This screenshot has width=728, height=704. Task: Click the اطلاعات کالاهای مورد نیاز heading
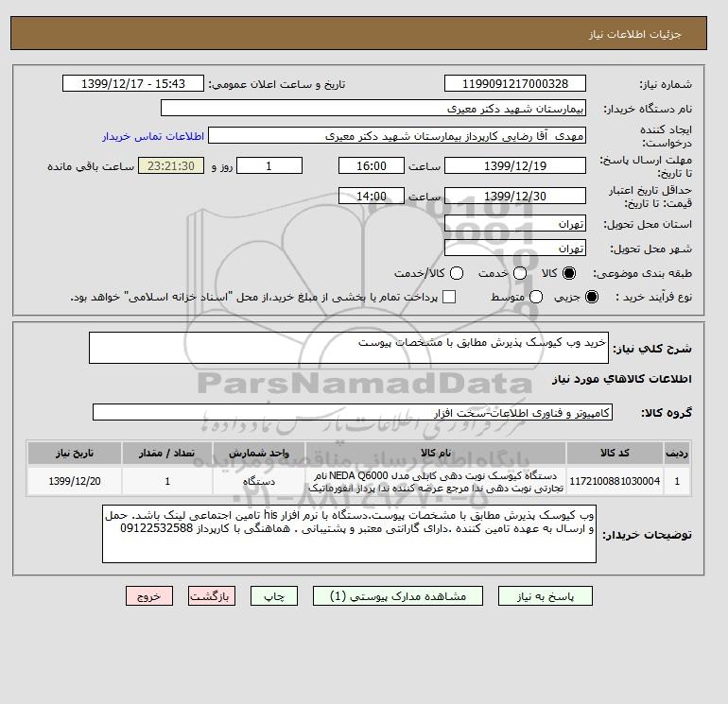pos(622,379)
